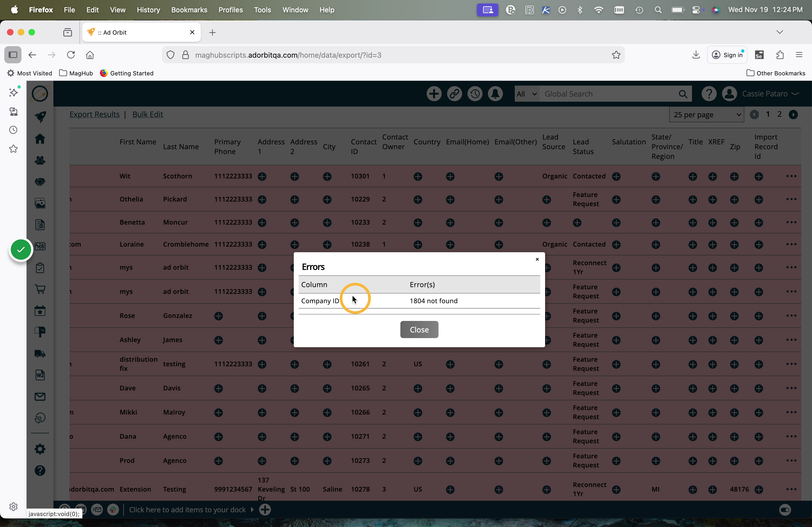The height and width of the screenshot is (527, 812).
Task: Click the Close button in the Errors dialog
Action: (x=419, y=329)
